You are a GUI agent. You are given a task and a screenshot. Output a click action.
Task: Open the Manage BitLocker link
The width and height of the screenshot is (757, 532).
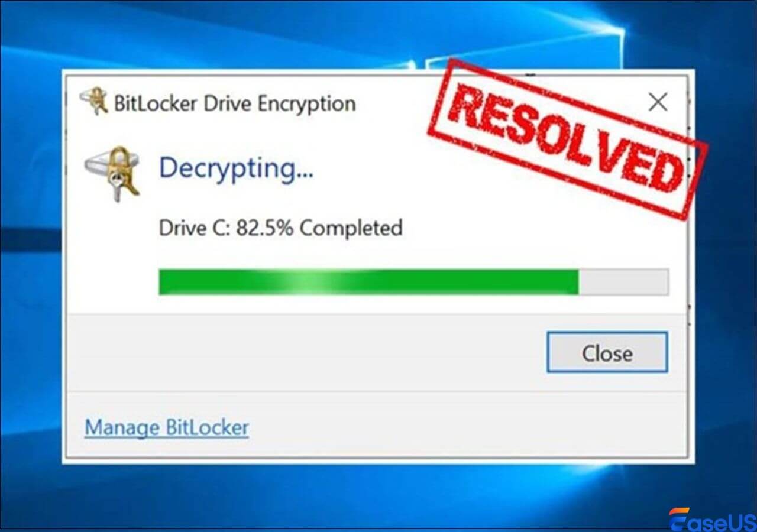pyautogui.click(x=167, y=427)
